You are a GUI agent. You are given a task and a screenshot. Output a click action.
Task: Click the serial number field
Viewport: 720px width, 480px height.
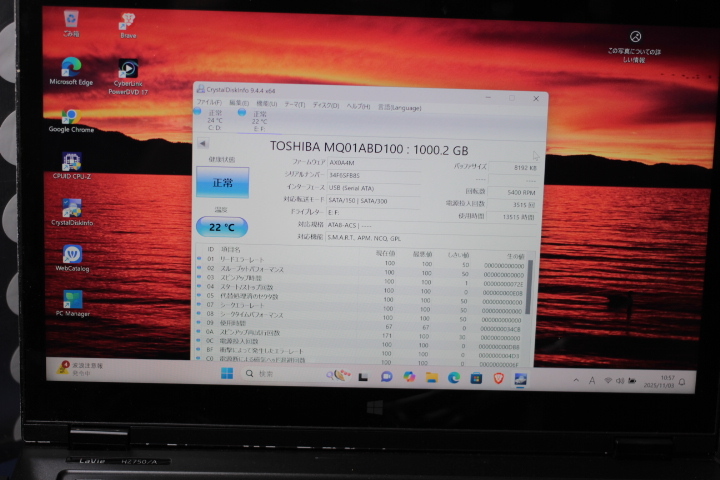(x=374, y=175)
